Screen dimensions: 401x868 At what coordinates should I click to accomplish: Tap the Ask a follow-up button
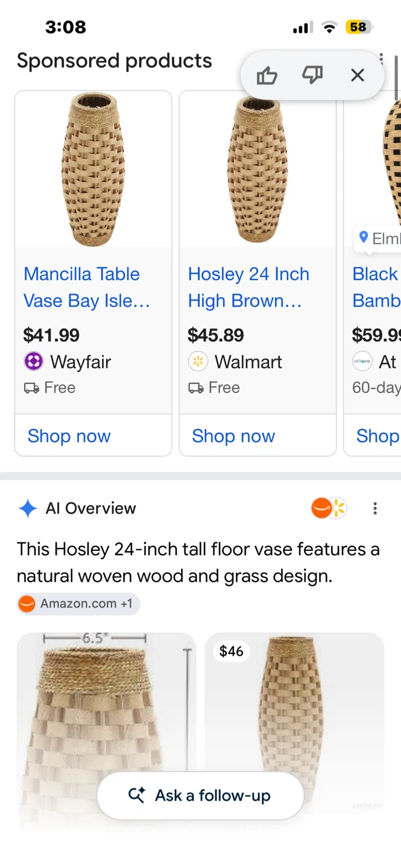click(x=200, y=796)
